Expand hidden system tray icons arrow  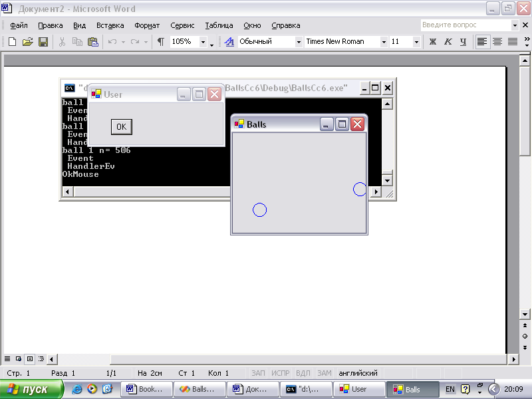[x=493, y=389]
